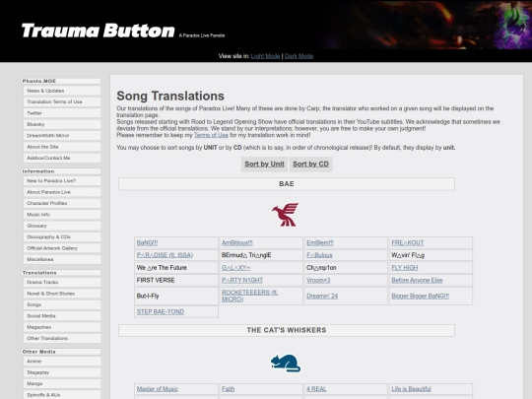Open FLY HIGH song translation

tap(405, 268)
